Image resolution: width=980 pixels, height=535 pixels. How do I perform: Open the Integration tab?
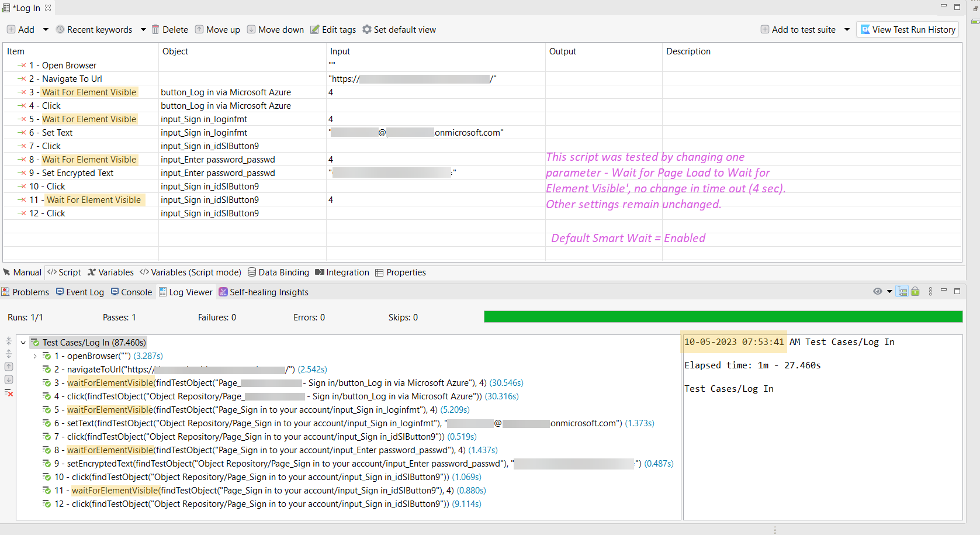(342, 272)
